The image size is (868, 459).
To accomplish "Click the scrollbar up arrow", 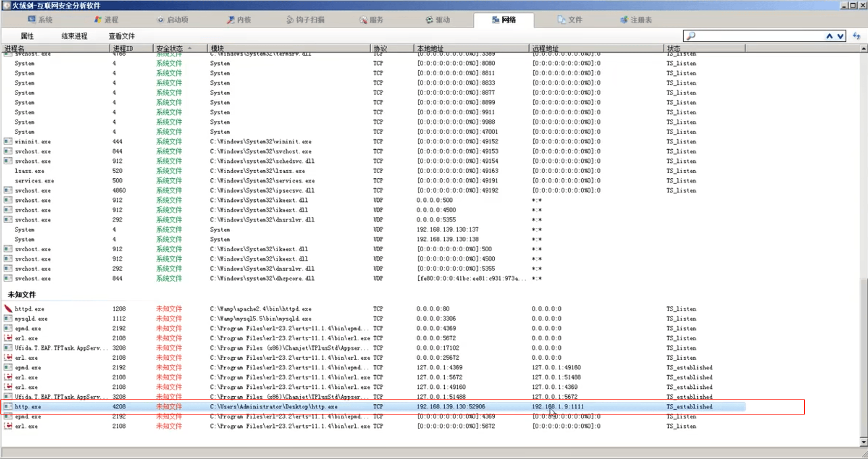I will (x=864, y=48).
